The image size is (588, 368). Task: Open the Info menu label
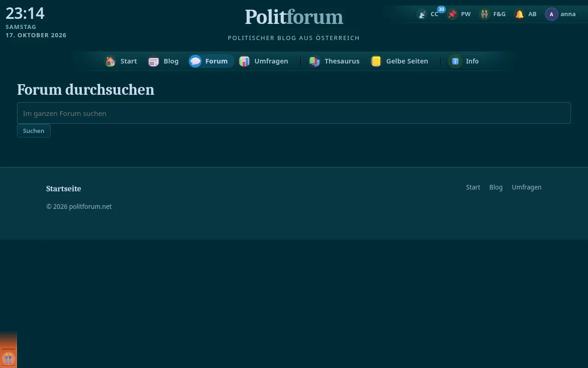tap(472, 61)
